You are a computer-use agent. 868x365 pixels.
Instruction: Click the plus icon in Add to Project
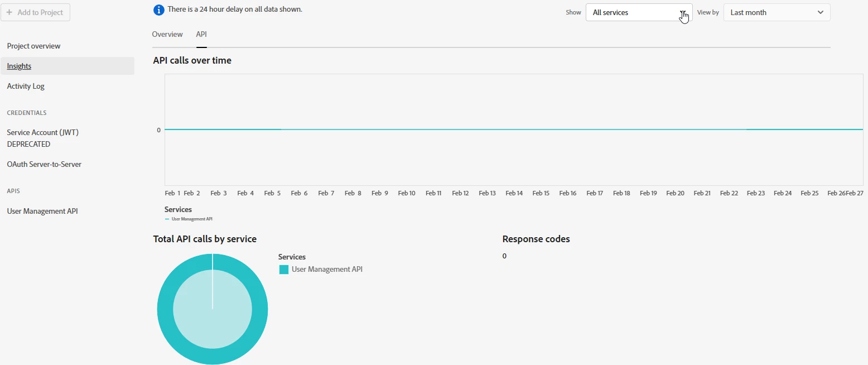click(x=9, y=12)
